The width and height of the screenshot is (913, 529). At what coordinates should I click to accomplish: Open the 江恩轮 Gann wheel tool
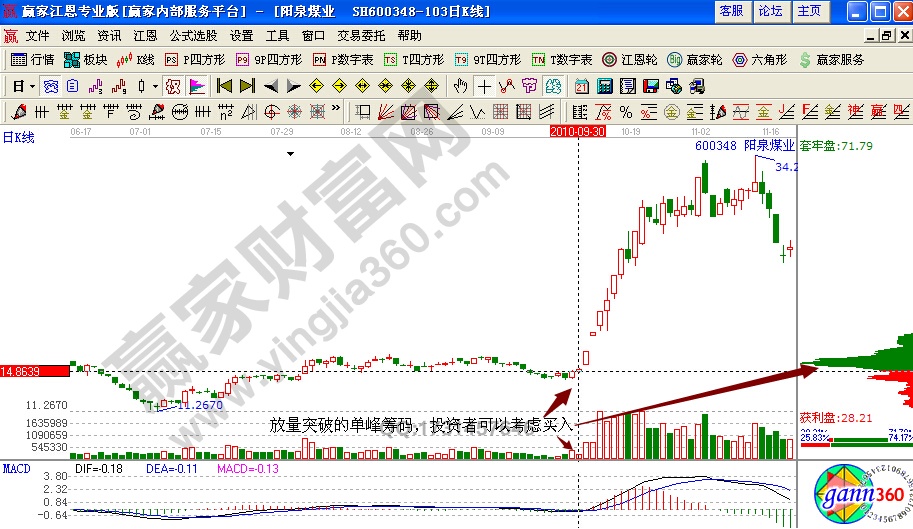630,60
